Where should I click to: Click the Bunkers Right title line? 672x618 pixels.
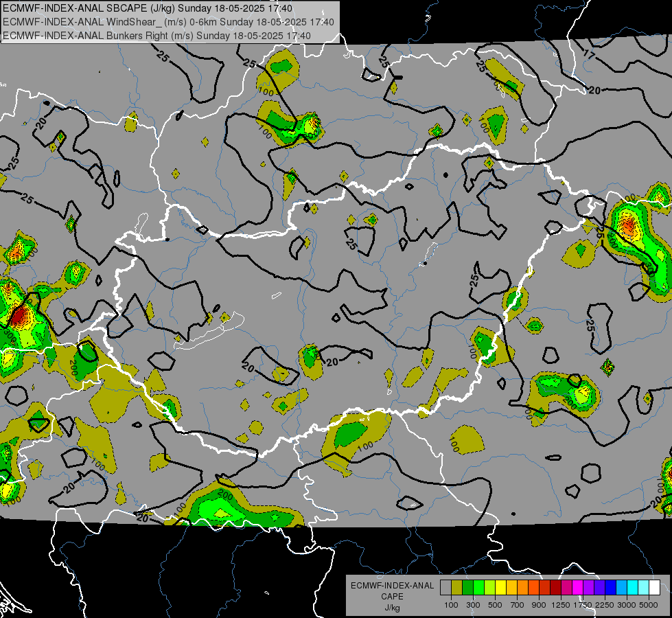tap(157, 36)
